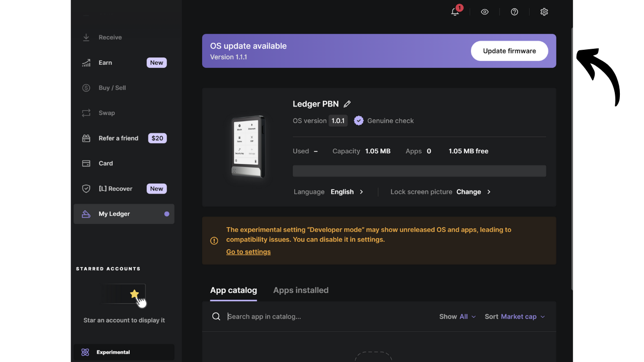Open Ledger Recover
644x362 pixels.
(x=115, y=189)
